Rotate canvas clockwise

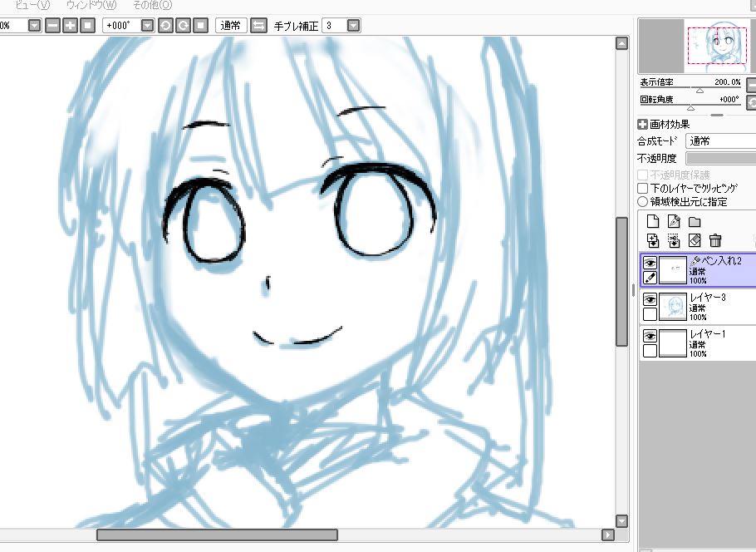(x=183, y=26)
